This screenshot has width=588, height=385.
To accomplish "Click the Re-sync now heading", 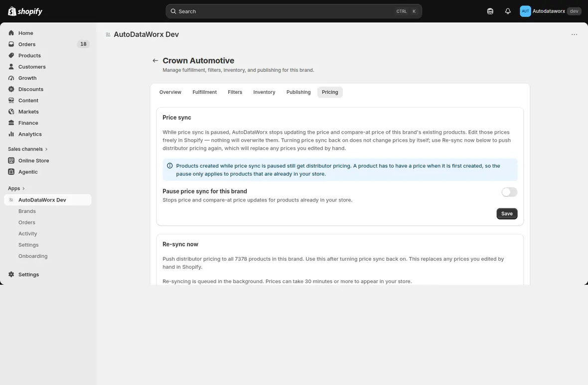I will [x=180, y=244].
